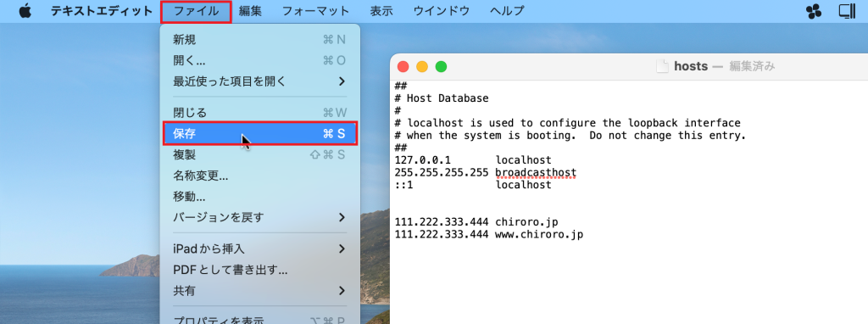This screenshot has height=324, width=868.
Task: Click the pinwheel icon in the menu bar
Action: coord(814,11)
